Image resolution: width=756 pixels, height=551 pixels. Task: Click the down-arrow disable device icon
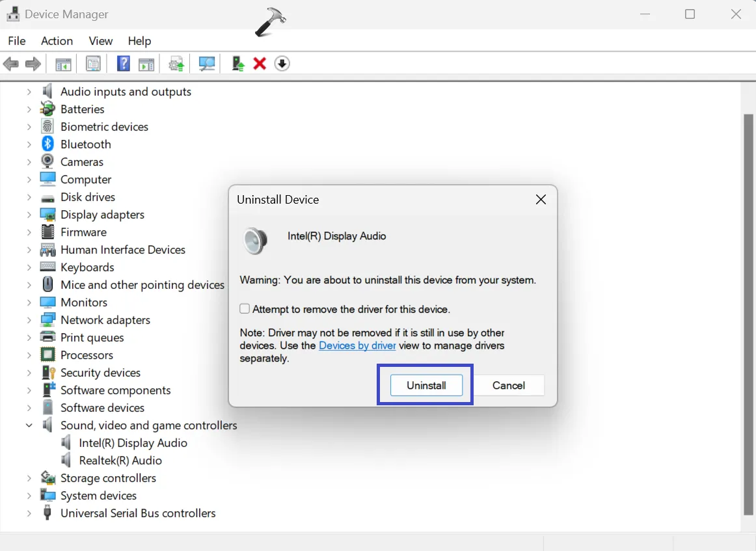282,64
